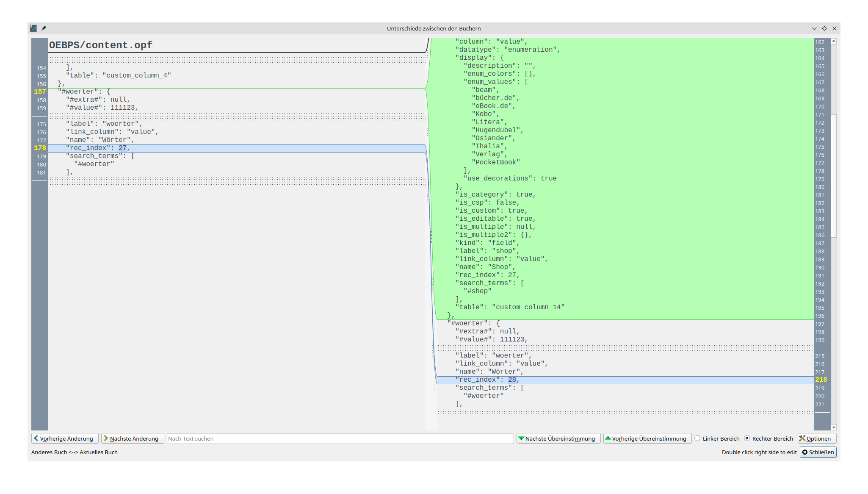The height and width of the screenshot is (494, 868).
Task: Click the scrollbar up arrow
Action: pos(833,42)
